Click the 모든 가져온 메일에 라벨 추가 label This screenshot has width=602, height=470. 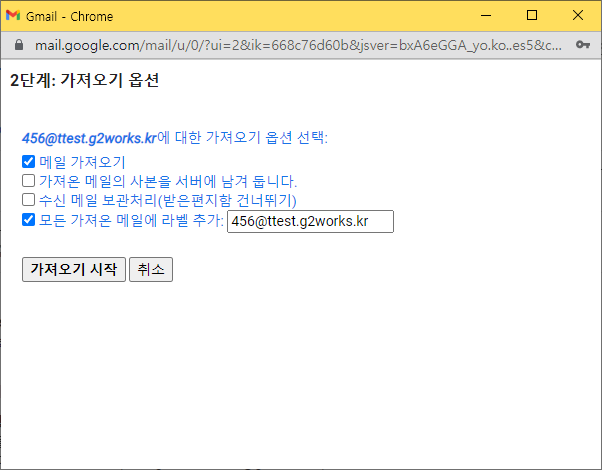click(131, 220)
